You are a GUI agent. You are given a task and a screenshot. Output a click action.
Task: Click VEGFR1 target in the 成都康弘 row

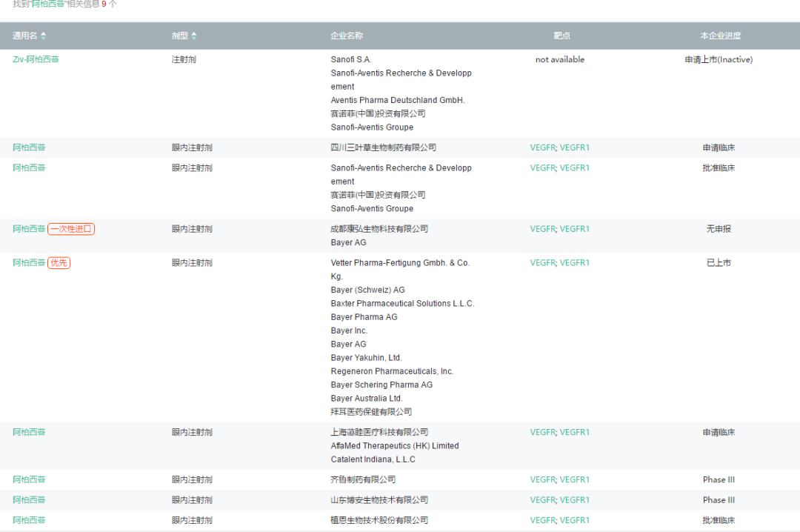575,229
